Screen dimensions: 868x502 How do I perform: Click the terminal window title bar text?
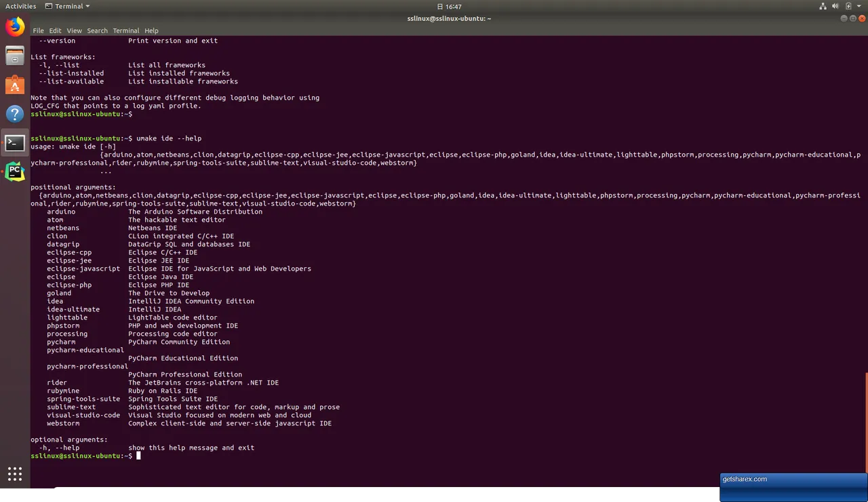pos(450,18)
